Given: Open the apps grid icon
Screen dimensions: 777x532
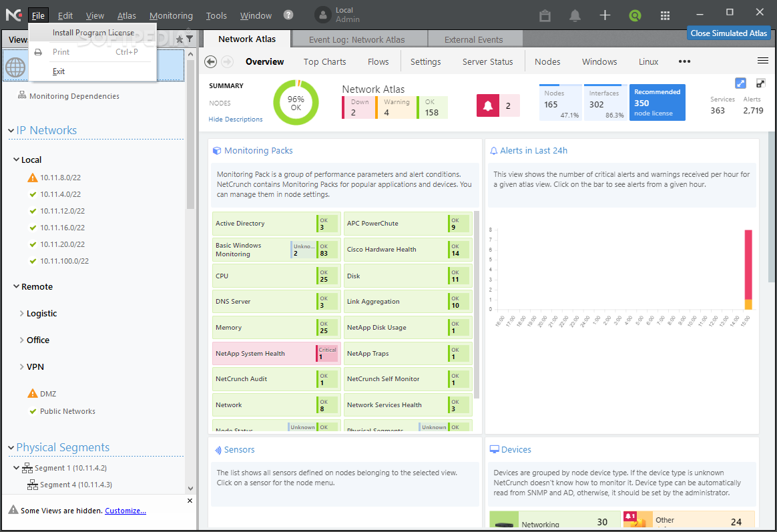Looking at the screenshot, I should pos(665,15).
